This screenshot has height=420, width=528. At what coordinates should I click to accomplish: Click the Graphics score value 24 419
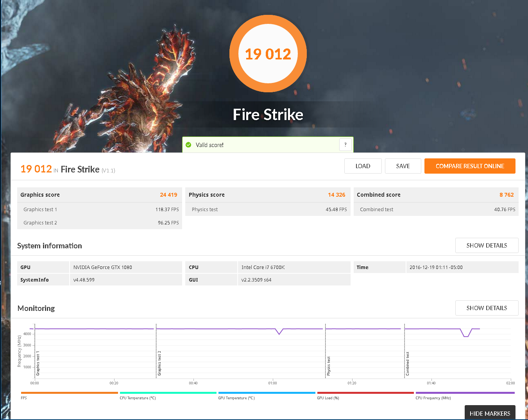click(x=168, y=195)
